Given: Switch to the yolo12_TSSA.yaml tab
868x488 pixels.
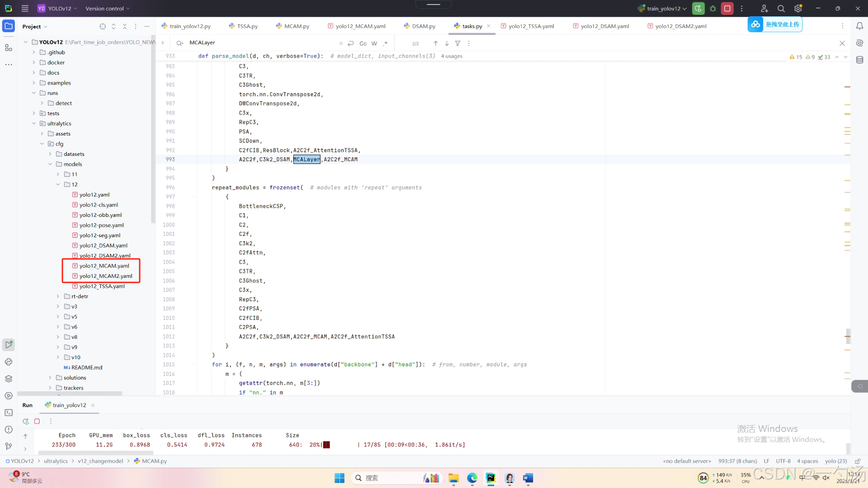Looking at the screenshot, I should click(x=531, y=26).
